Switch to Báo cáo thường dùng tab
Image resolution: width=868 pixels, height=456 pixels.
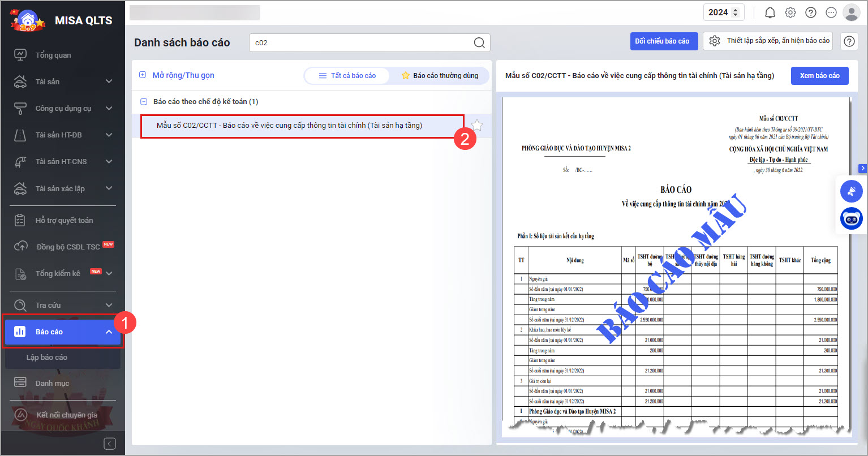pyautogui.click(x=440, y=76)
